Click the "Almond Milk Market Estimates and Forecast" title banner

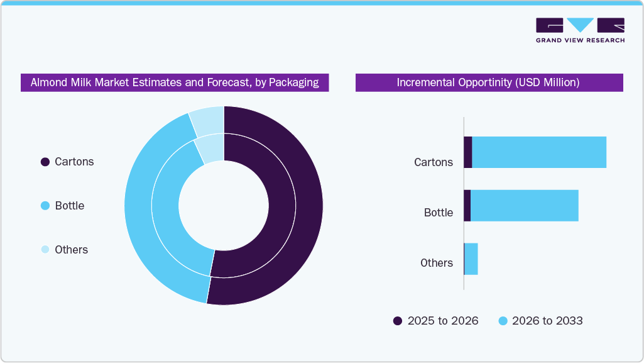(x=175, y=82)
